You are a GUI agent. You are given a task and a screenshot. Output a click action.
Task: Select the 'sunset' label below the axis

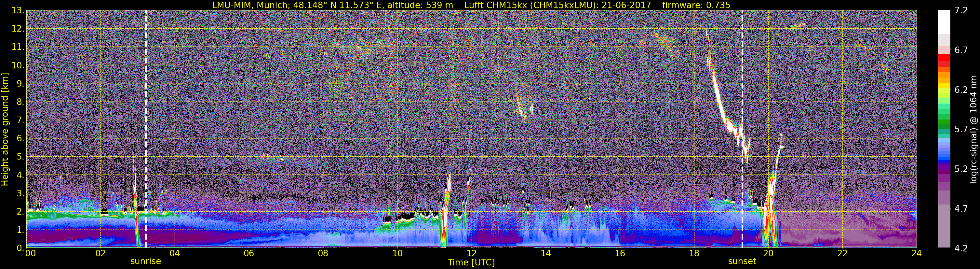pos(742,262)
